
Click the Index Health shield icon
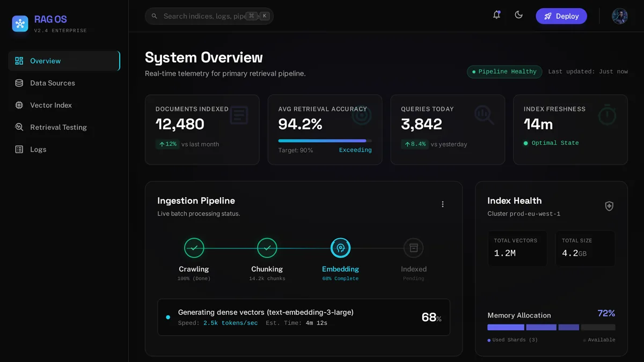point(609,206)
